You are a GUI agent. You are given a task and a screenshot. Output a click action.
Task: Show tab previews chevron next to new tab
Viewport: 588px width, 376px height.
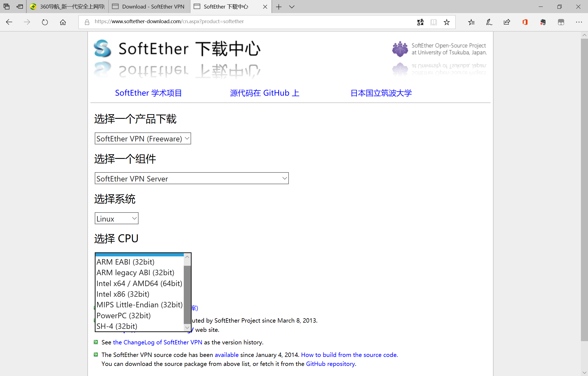pos(292,7)
